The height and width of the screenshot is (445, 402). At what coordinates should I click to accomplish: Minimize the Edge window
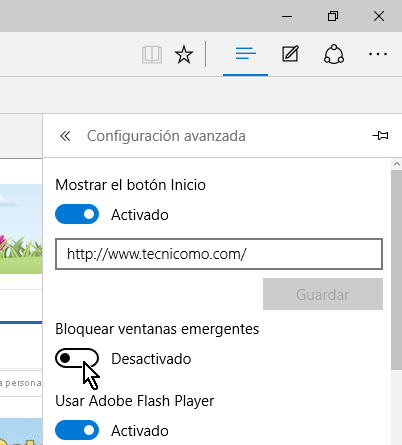point(287,16)
